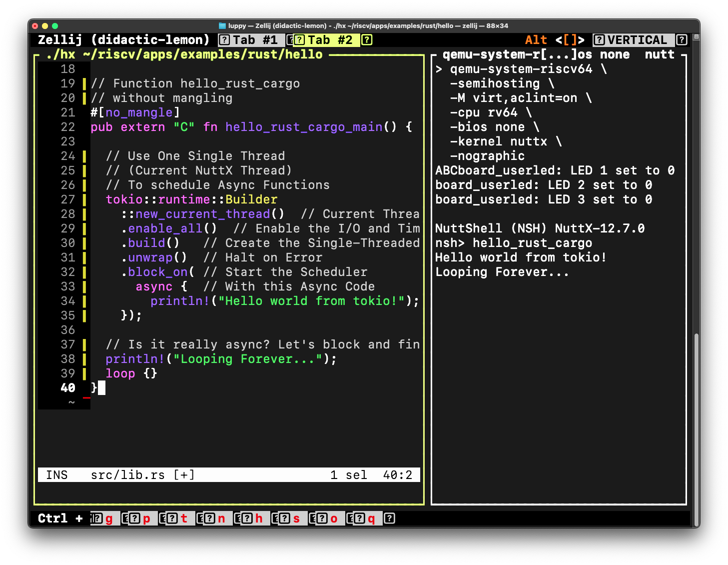Click the VERTICAL layout indicator
This screenshot has height=565, width=728.
pos(637,40)
